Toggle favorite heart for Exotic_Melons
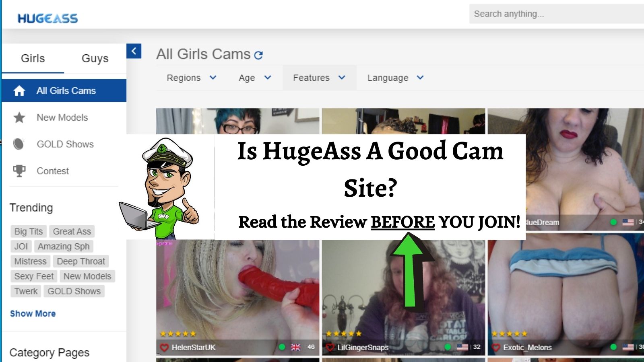This screenshot has width=644, height=362. (x=496, y=348)
